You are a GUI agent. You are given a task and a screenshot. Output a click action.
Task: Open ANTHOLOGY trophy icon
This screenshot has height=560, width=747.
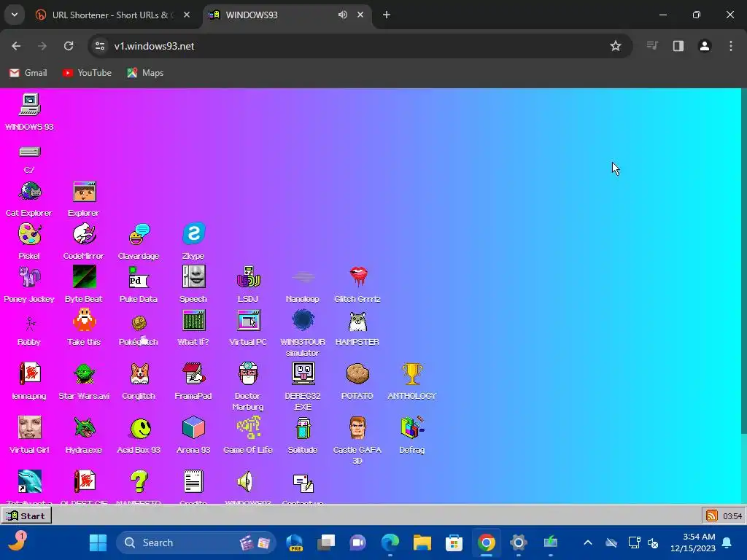[x=412, y=374]
